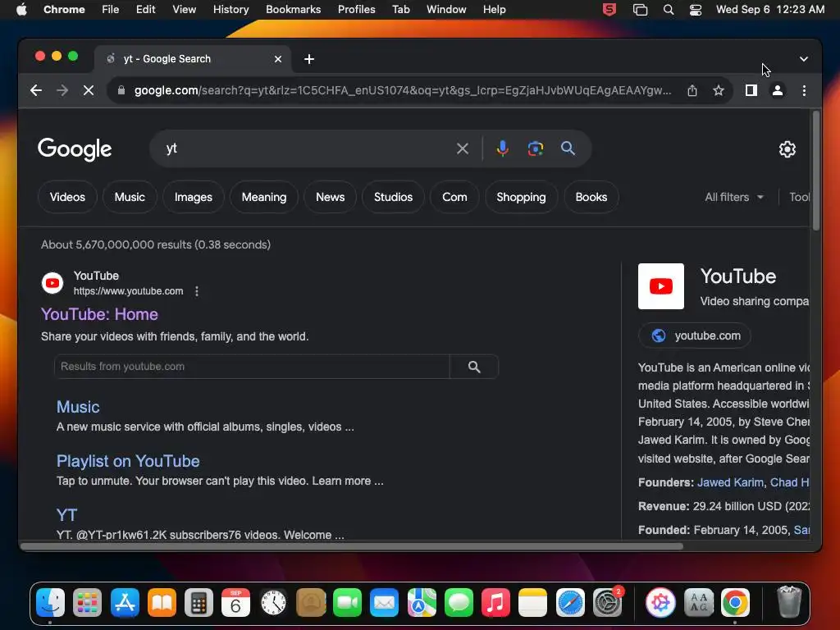Click the share page icon in address bar
This screenshot has width=840, height=630.
tap(692, 90)
